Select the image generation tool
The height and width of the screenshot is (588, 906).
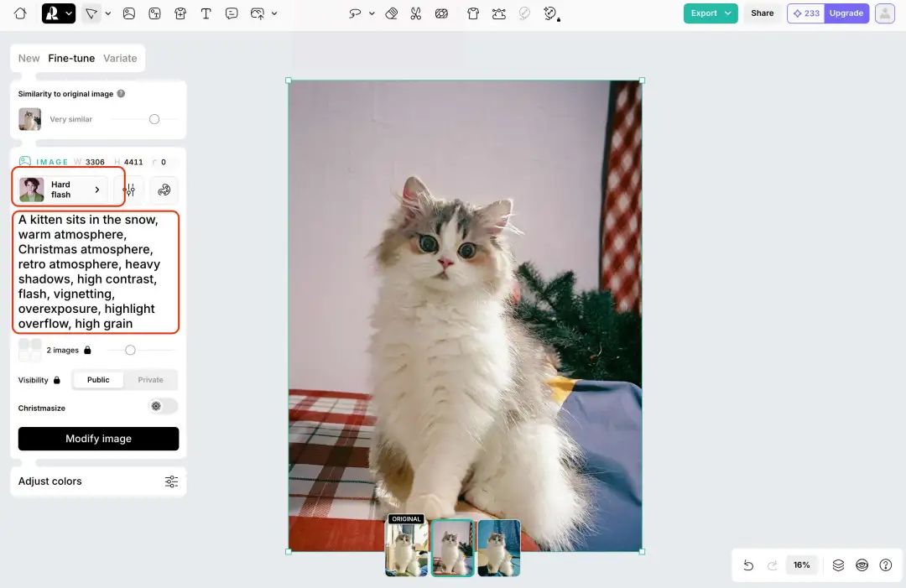click(129, 13)
